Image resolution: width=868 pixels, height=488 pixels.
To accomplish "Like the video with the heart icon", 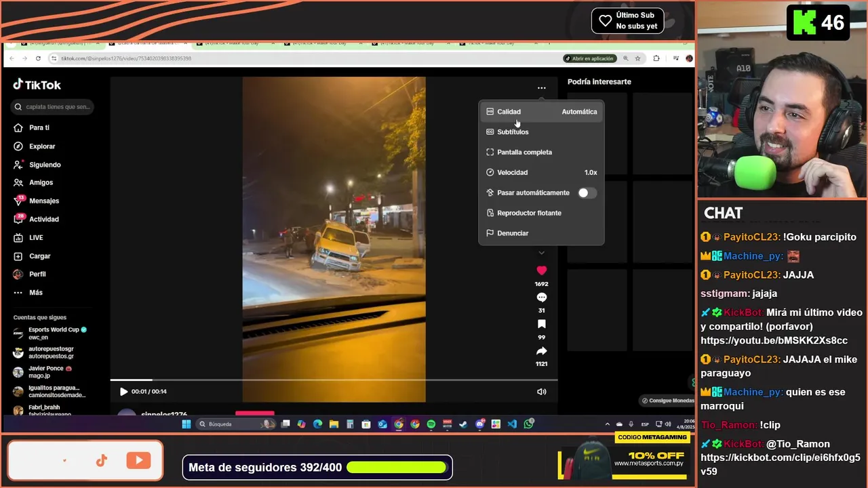I will pos(541,270).
